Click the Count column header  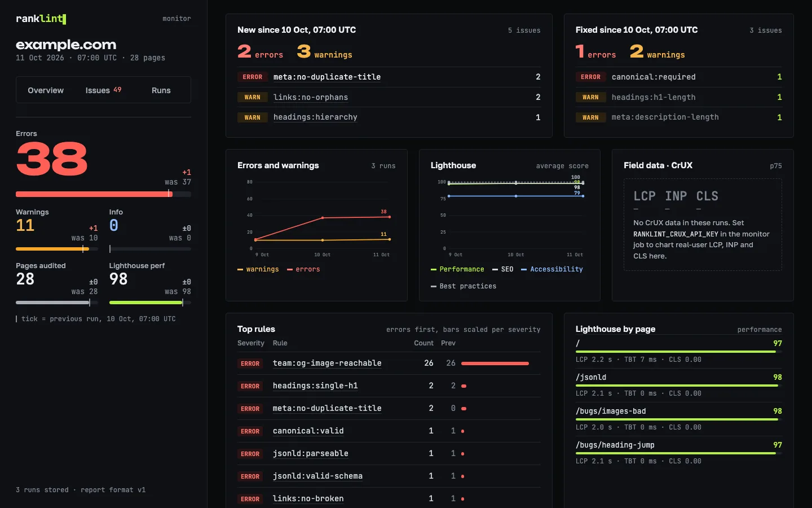(423, 343)
